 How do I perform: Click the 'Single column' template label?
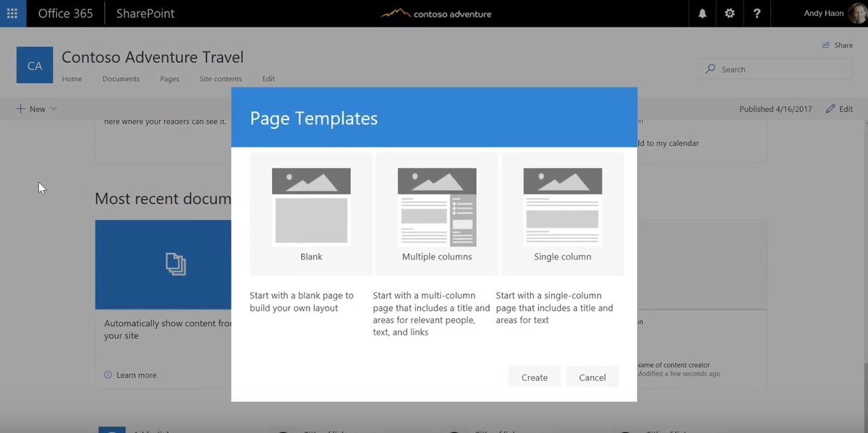[x=563, y=257]
